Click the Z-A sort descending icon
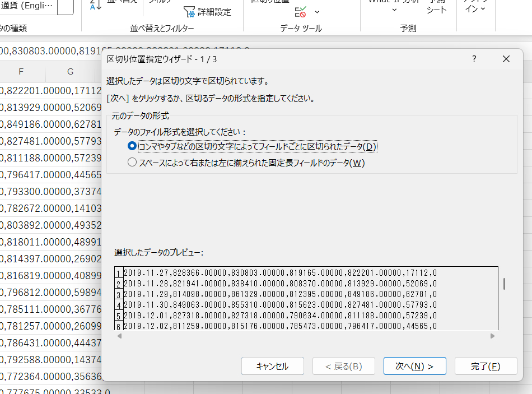532x394 pixels. [x=96, y=4]
